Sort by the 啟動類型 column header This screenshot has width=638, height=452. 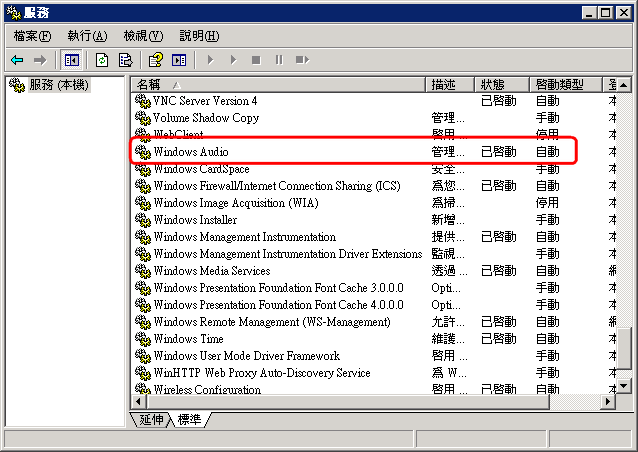(x=566, y=85)
